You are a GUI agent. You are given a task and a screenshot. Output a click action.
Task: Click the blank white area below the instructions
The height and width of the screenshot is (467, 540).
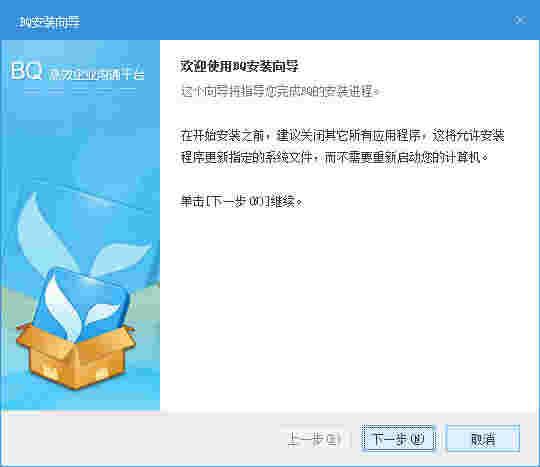click(348, 310)
